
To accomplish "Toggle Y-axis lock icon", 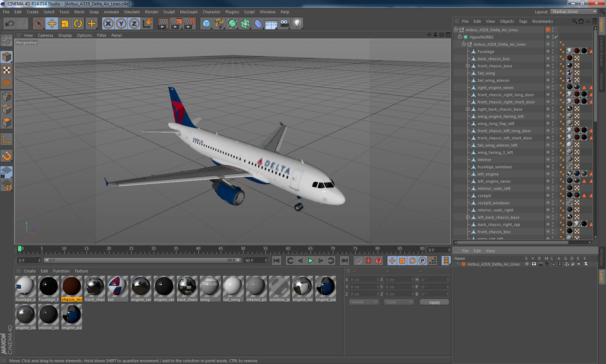I will click(121, 24).
